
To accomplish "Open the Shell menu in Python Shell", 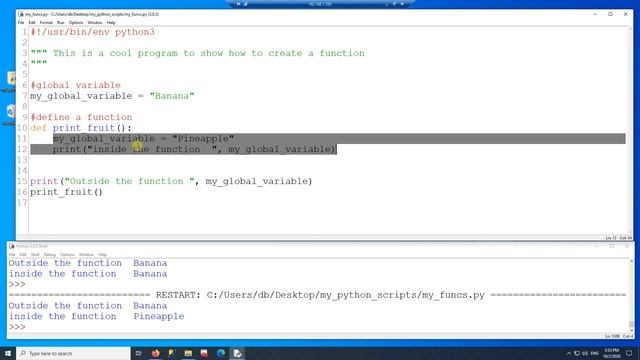I will 35,254.
